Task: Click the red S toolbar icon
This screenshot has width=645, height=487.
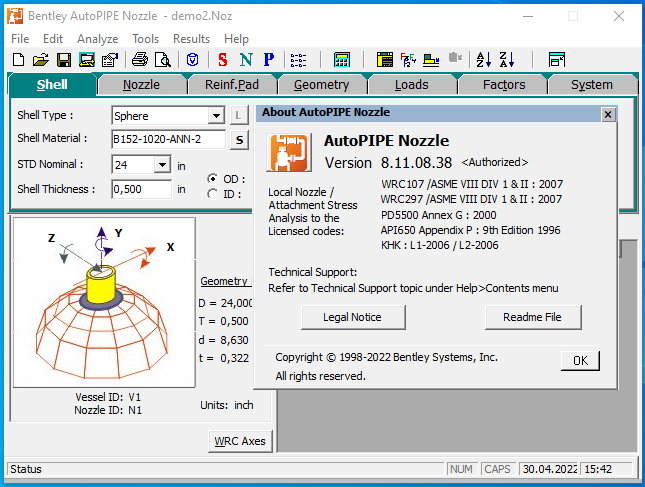Action: point(223,60)
